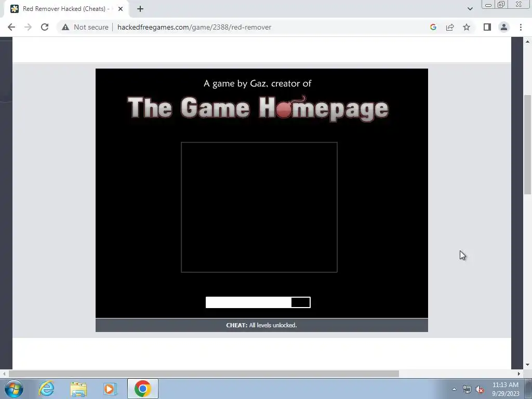This screenshot has width=532, height=399.
Task: Click the Chrome taskbar icon
Action: tap(142, 389)
